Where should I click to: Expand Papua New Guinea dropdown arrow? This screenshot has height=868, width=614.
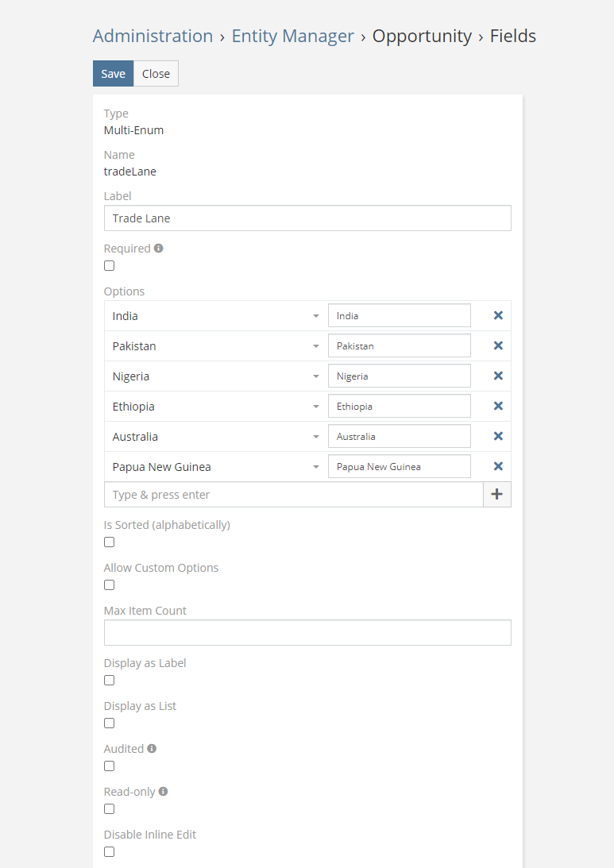[x=315, y=467]
